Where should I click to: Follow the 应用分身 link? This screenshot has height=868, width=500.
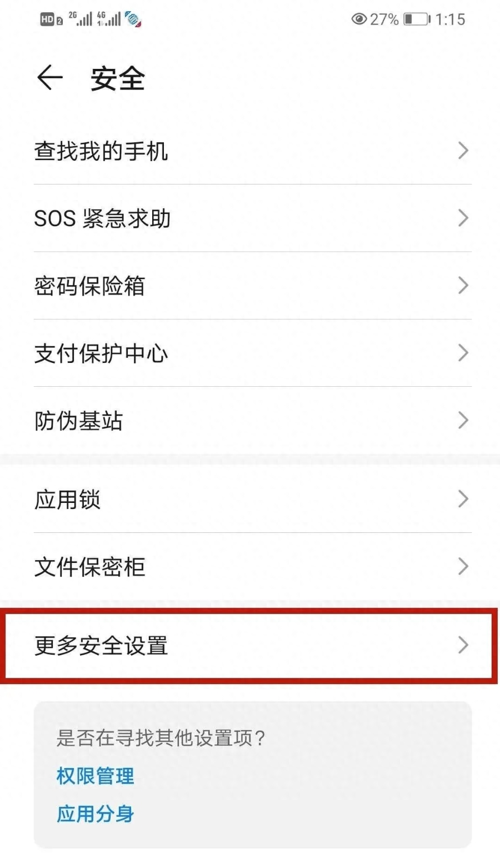(96, 814)
